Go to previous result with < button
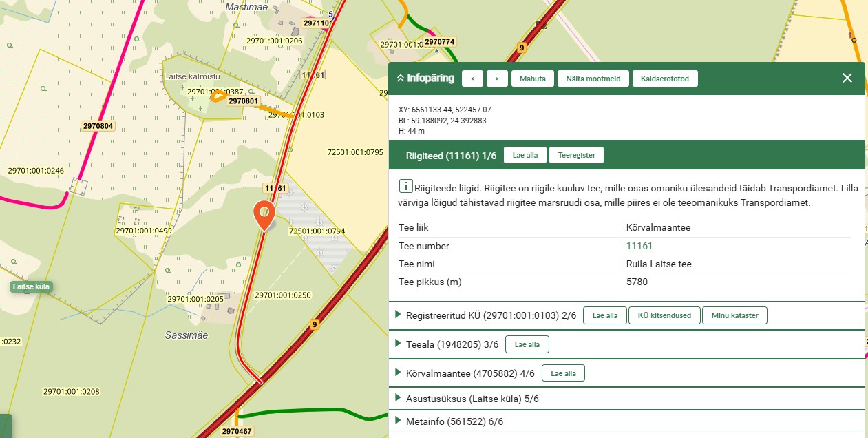This screenshot has width=868, height=438. pos(472,79)
